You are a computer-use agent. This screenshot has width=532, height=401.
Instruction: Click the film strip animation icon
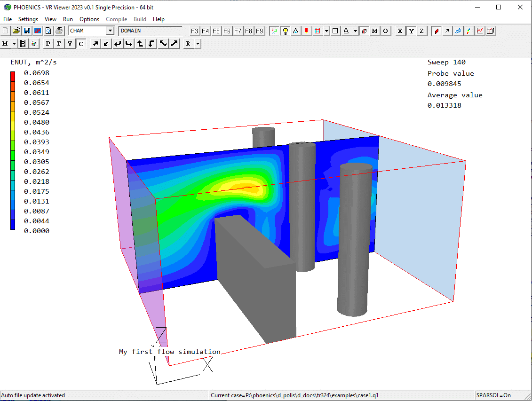[23, 44]
